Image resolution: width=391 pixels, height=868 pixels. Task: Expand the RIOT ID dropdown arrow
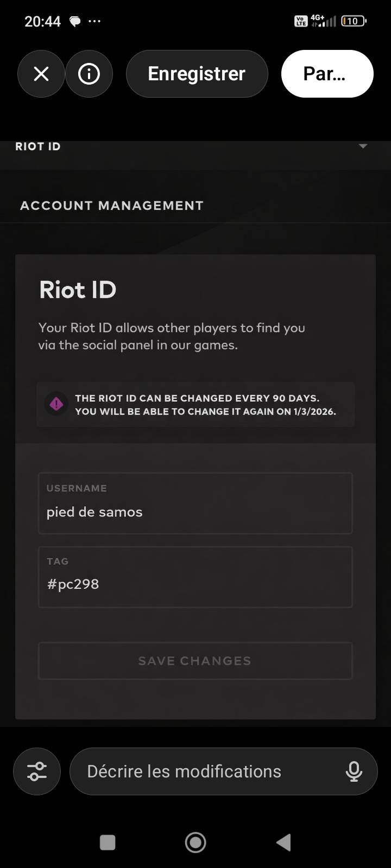point(363,146)
